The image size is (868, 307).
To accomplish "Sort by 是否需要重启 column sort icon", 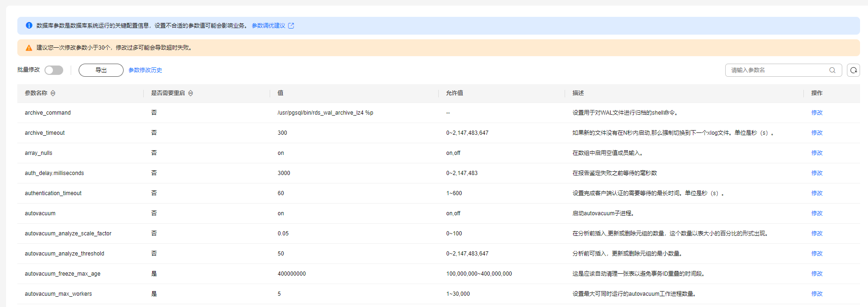I will click(191, 93).
